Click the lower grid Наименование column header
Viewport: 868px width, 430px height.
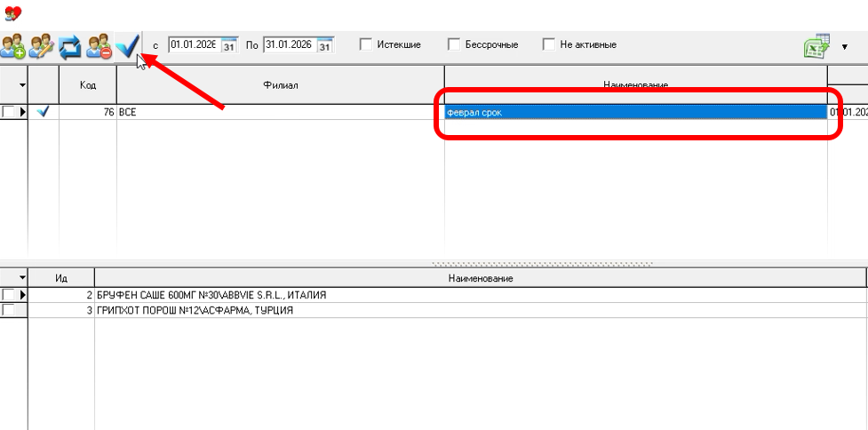point(480,278)
